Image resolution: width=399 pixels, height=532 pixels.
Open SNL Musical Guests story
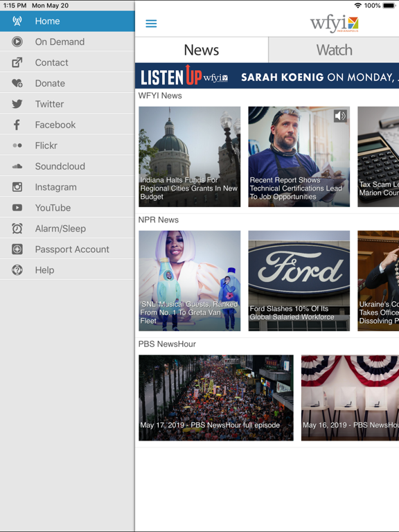(x=189, y=281)
